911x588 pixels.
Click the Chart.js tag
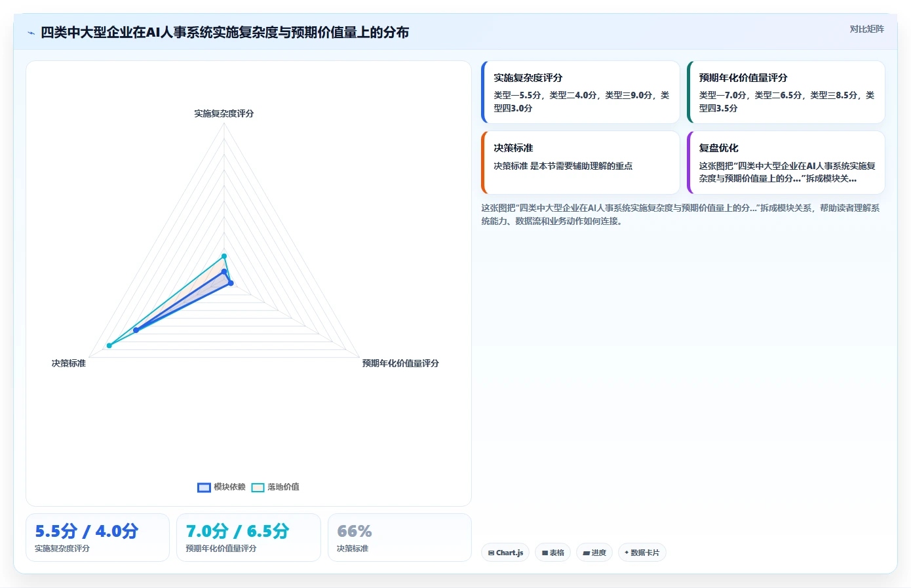[505, 553]
